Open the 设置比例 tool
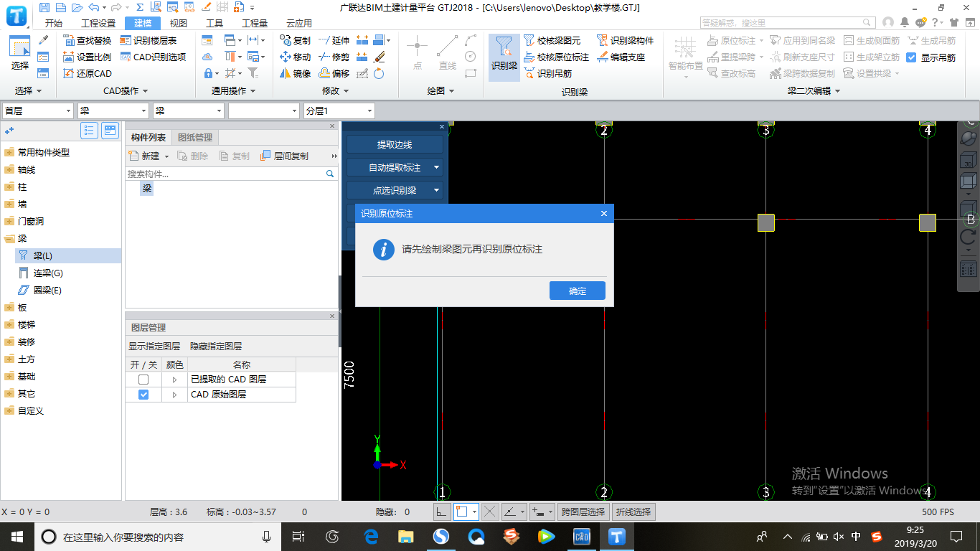 (87, 57)
